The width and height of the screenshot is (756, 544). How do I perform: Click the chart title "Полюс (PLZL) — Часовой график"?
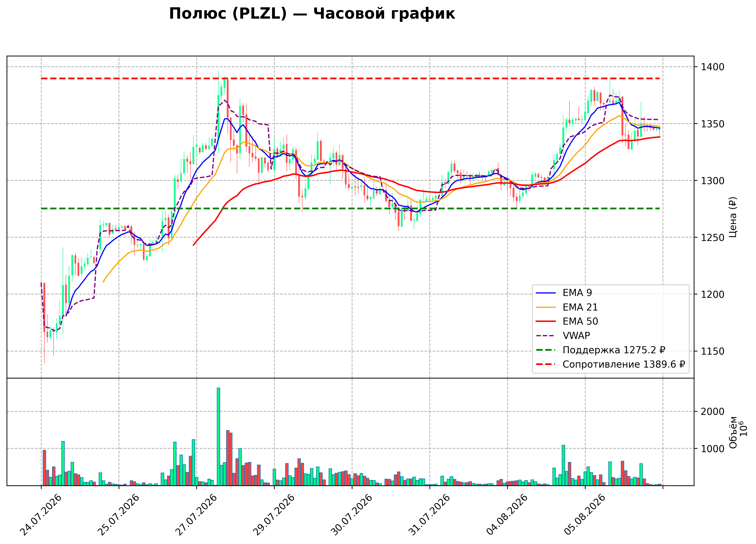pos(312,14)
